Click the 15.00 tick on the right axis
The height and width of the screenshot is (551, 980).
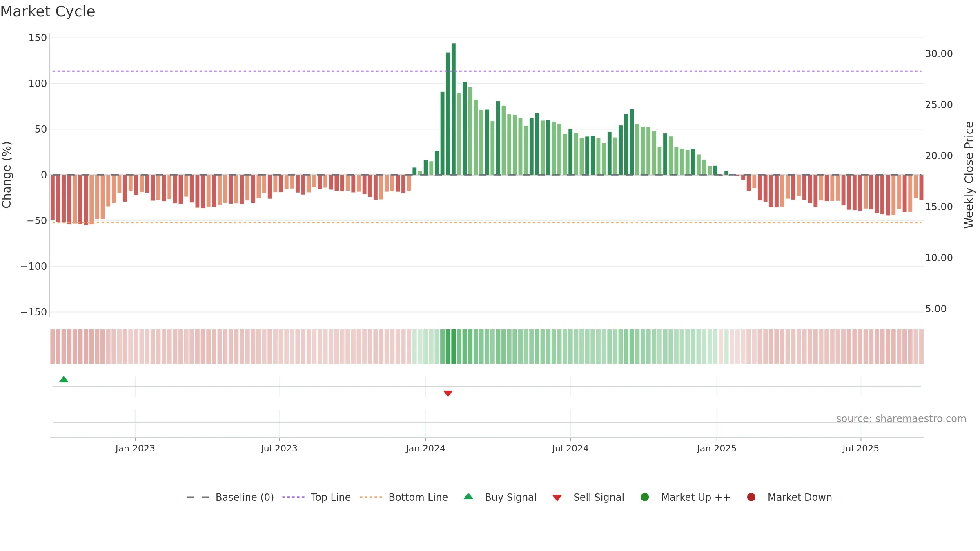click(939, 207)
